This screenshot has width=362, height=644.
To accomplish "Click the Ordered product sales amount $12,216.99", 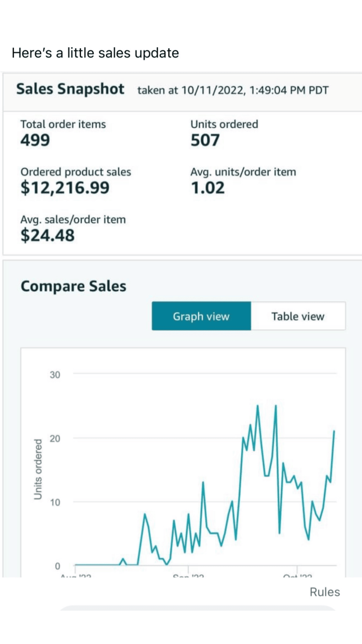I will (x=65, y=188).
